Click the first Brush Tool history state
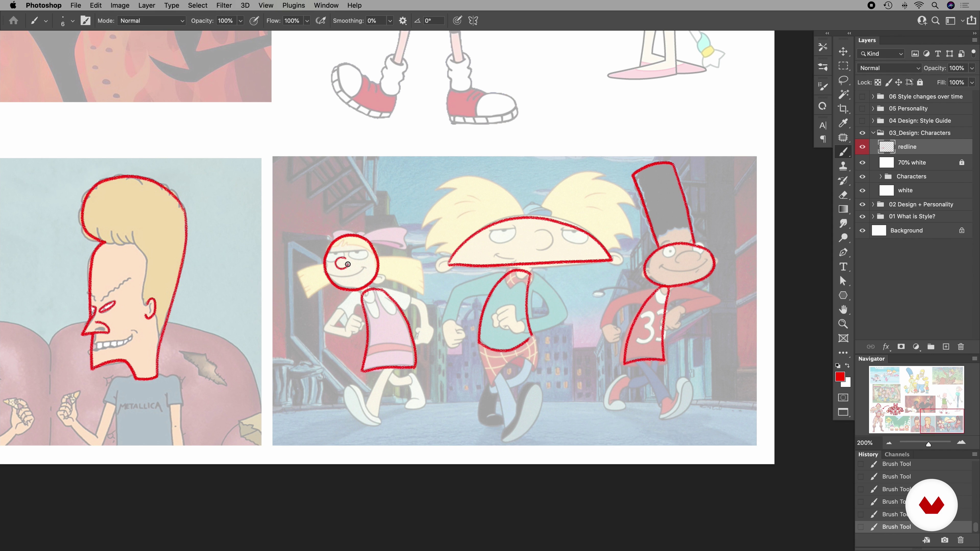 [x=913, y=464]
